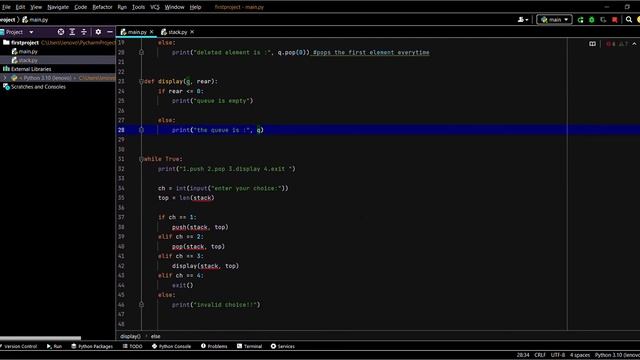This screenshot has height=360, width=640.
Task: Open the Navigate menu
Action: [x=58, y=7]
